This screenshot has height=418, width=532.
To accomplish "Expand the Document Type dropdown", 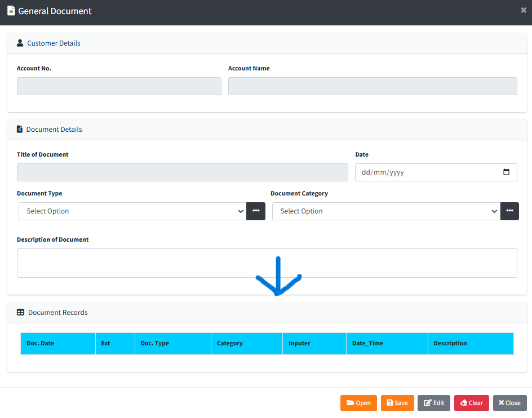I will pyautogui.click(x=132, y=211).
